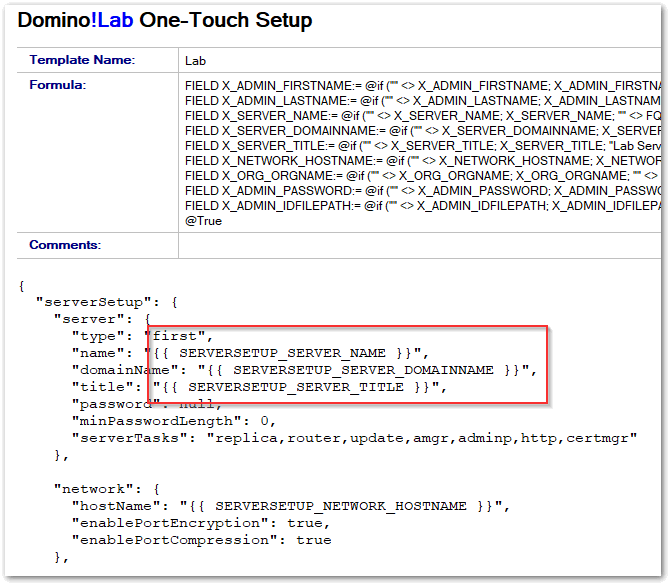This screenshot has height=585, width=670.
Task: Click the SERVERSETUP_SERVER_DOMAINNAME placeholder
Action: point(363,370)
